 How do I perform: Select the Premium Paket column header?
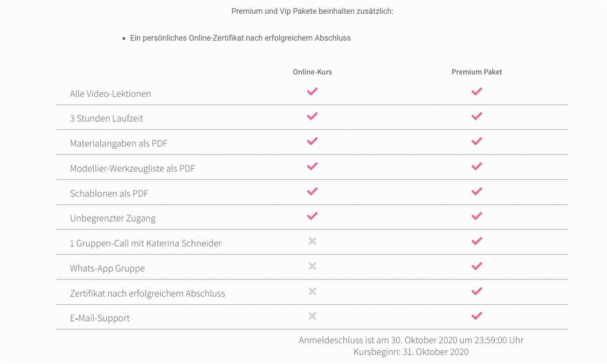(477, 72)
